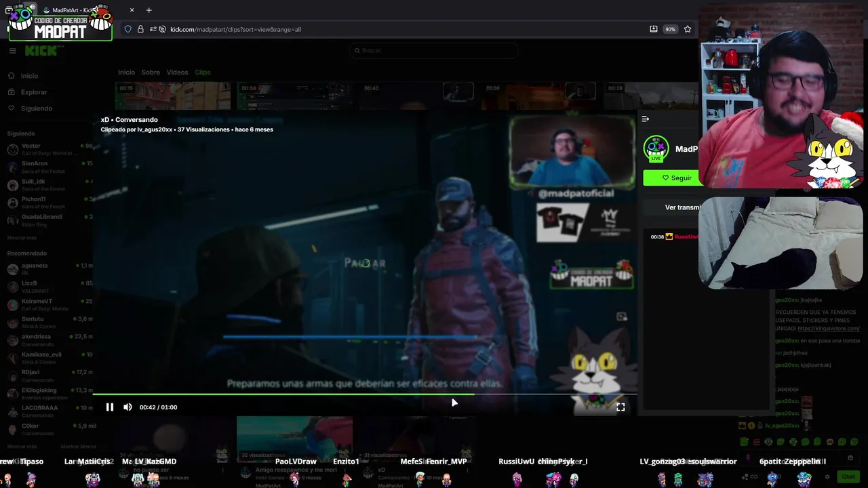The width and height of the screenshot is (868, 488).
Task: Select the Clips channel tab
Action: coord(203,73)
